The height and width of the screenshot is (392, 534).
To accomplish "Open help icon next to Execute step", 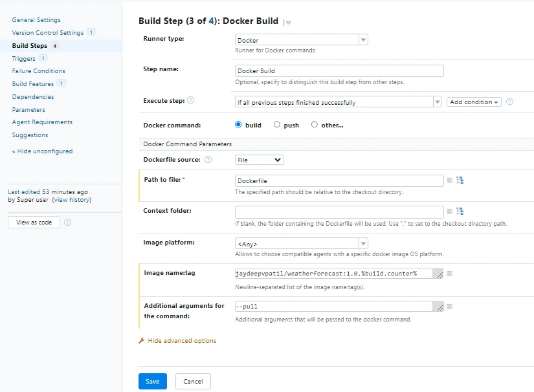I will [x=191, y=100].
